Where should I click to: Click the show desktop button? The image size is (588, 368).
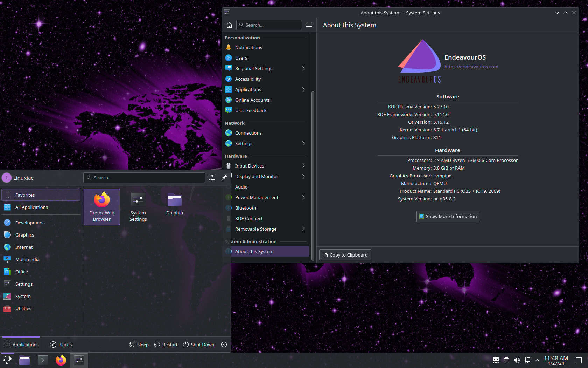pyautogui.click(x=579, y=360)
